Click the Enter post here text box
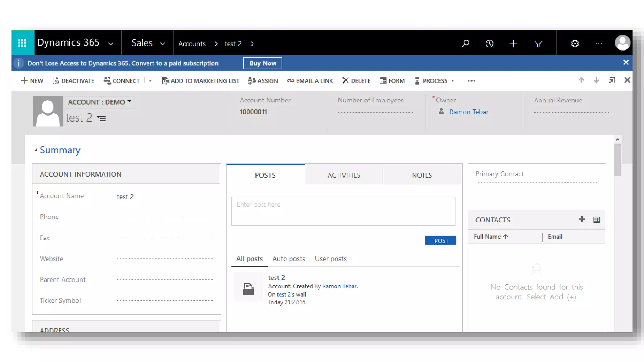644x362 pixels. pyautogui.click(x=343, y=211)
